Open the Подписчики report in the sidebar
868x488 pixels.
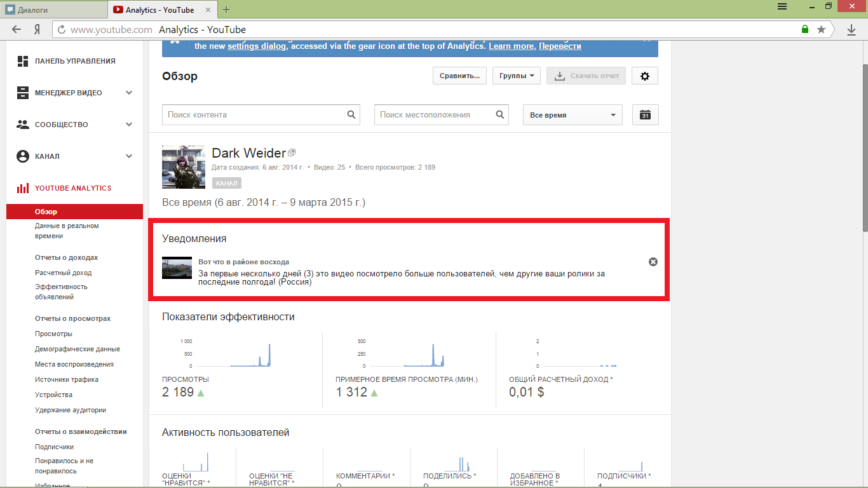(55, 447)
